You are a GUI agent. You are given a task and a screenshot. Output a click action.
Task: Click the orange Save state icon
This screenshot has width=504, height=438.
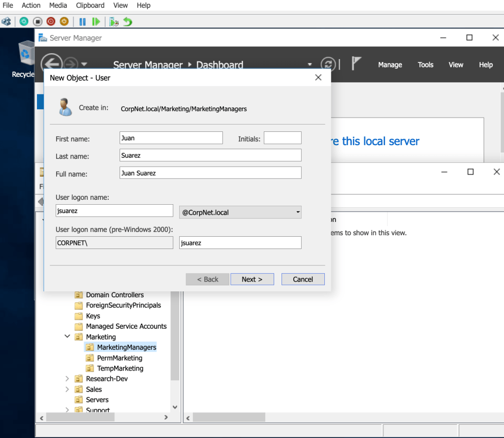tap(64, 22)
